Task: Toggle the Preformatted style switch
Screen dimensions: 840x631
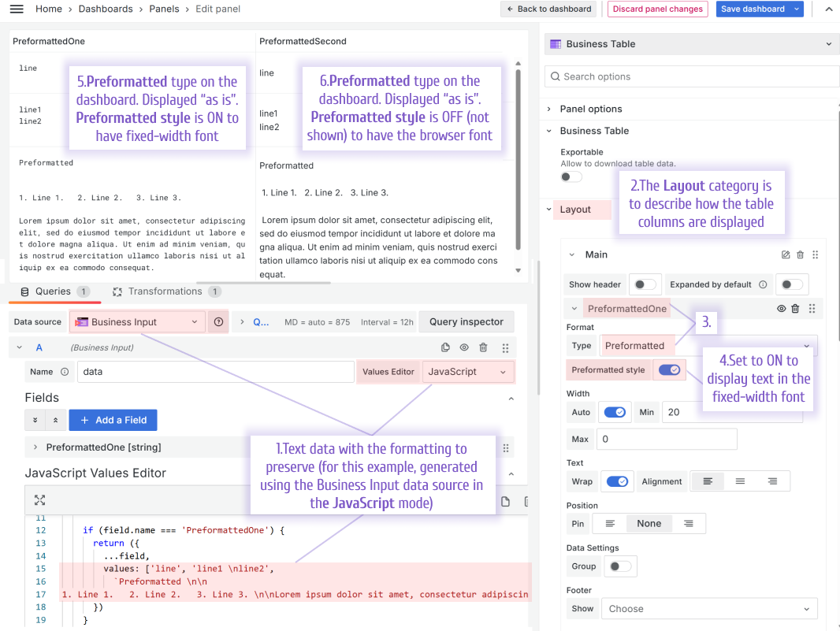Action: point(669,369)
